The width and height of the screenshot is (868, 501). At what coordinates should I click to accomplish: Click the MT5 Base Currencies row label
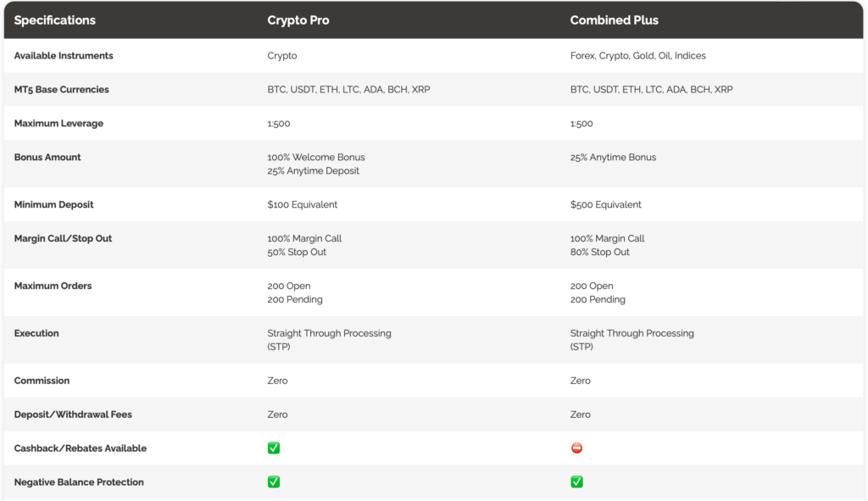[x=61, y=90]
